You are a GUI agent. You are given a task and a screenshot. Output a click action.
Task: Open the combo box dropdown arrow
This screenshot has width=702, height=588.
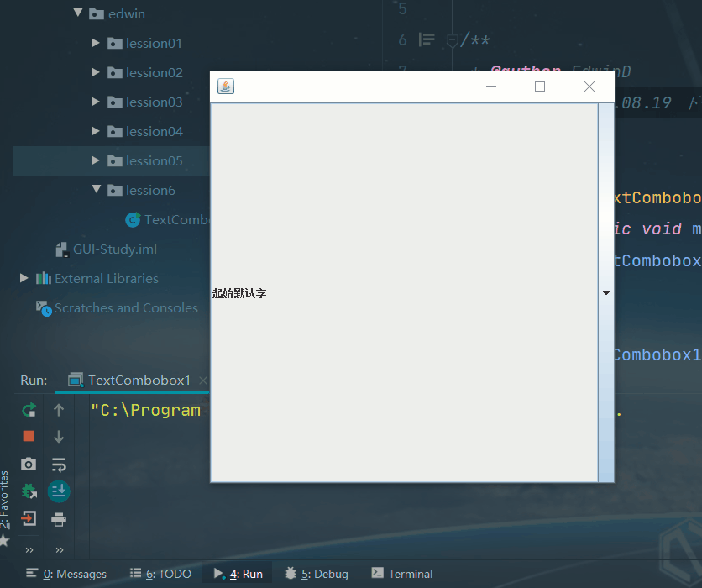(x=605, y=292)
